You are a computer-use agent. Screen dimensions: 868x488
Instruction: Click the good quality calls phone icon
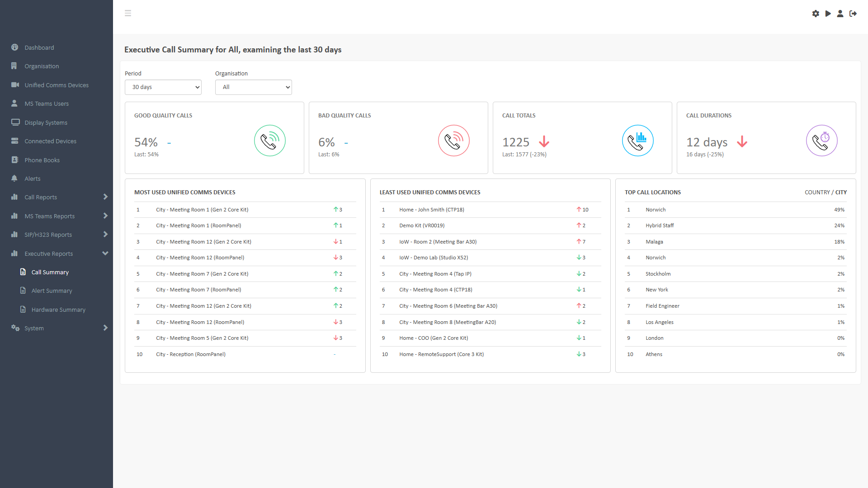coord(269,141)
